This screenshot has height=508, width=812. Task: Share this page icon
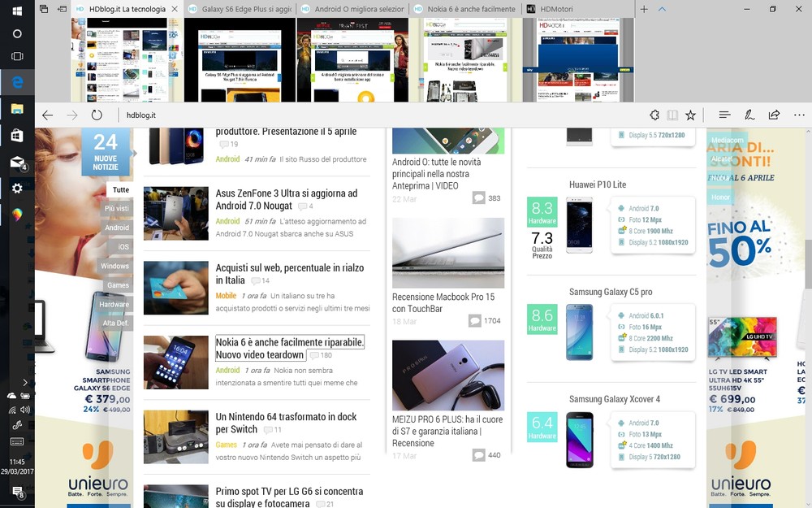(774, 115)
